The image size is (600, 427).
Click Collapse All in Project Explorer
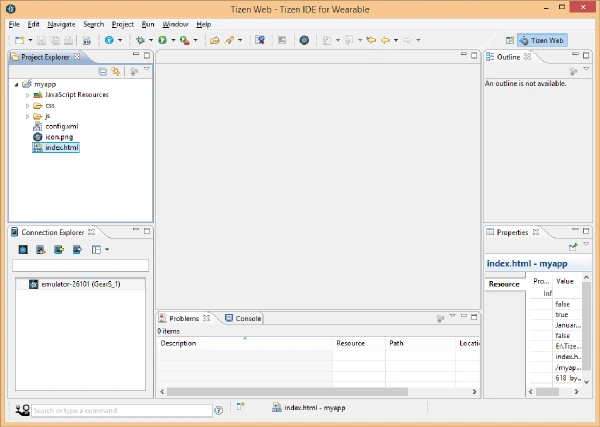tap(103, 72)
